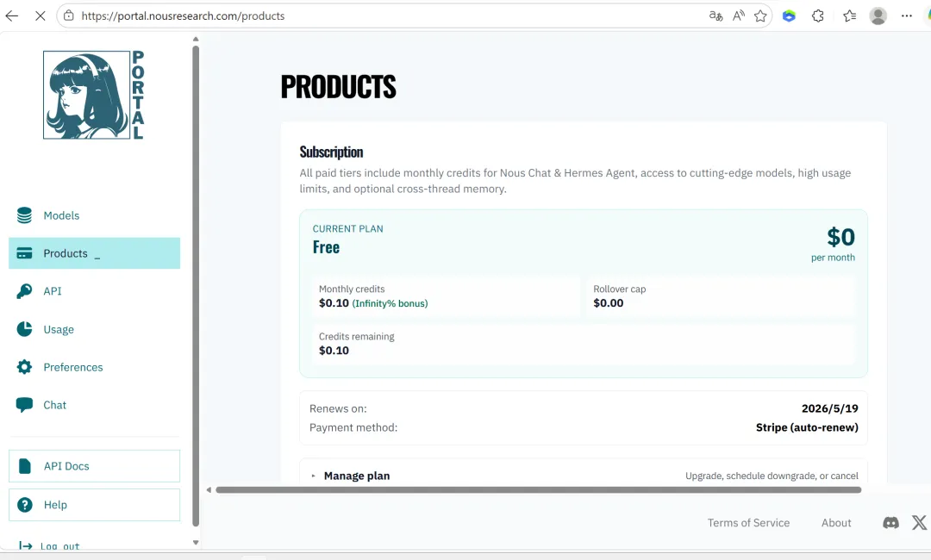
Task: Click the API key icon
Action: coord(24,291)
